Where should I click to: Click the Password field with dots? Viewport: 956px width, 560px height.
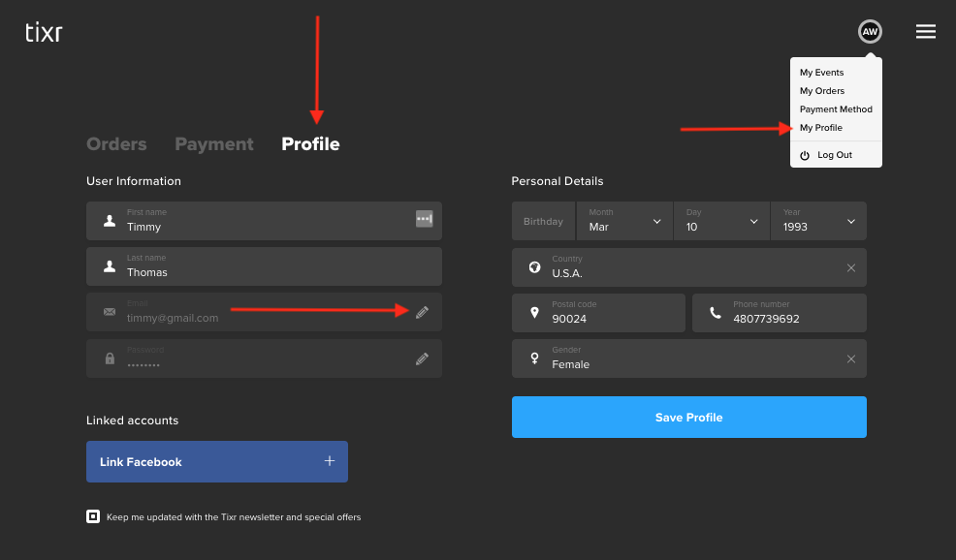point(264,358)
